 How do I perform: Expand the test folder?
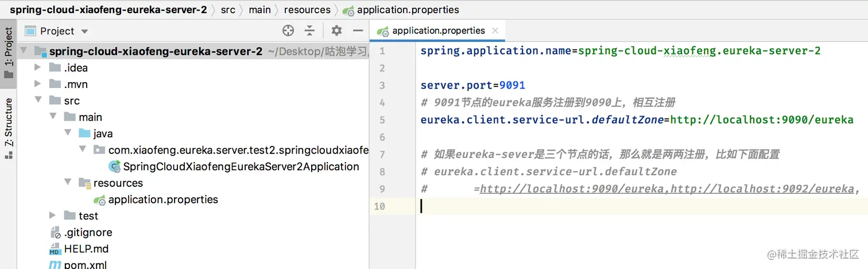53,216
